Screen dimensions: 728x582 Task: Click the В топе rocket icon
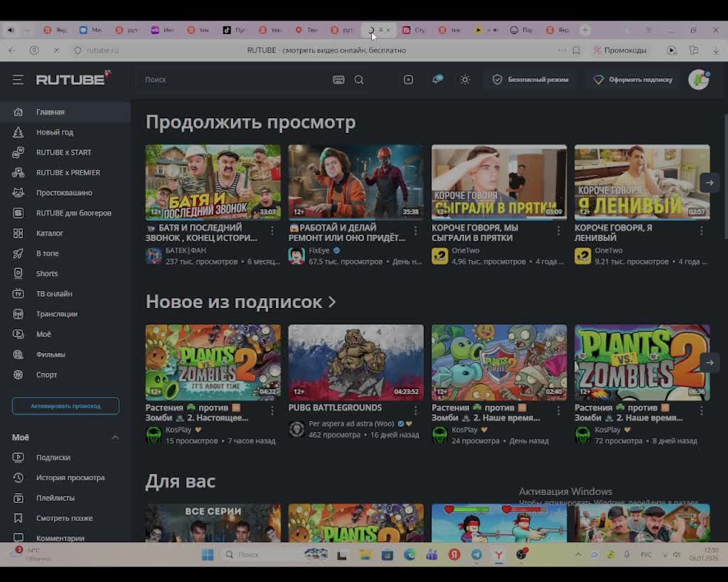[18, 253]
